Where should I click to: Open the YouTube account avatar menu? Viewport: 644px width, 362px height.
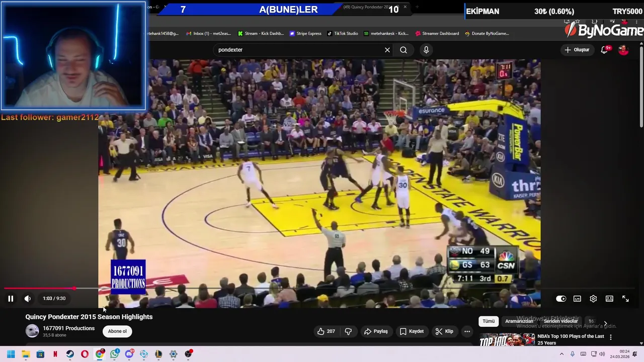[x=623, y=50]
